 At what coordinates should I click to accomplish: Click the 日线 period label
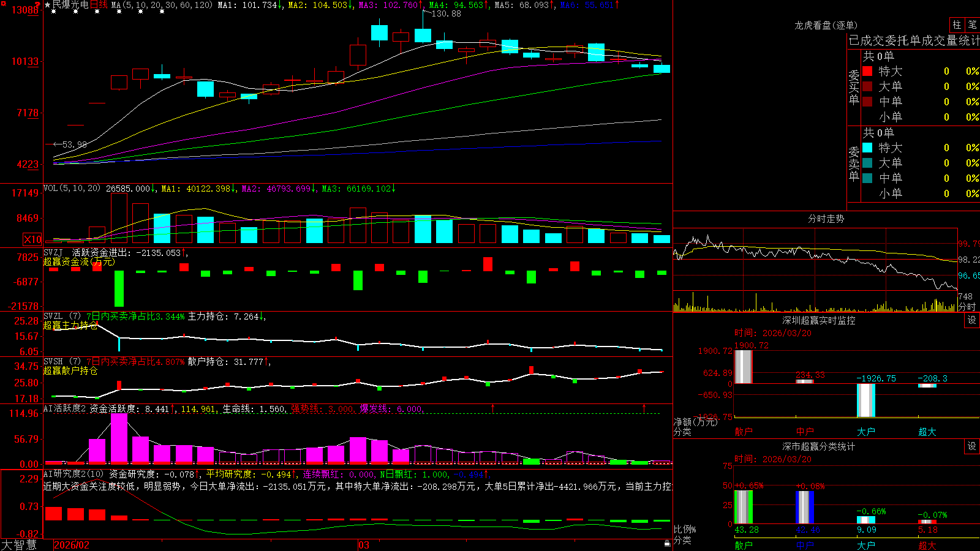[99, 5]
